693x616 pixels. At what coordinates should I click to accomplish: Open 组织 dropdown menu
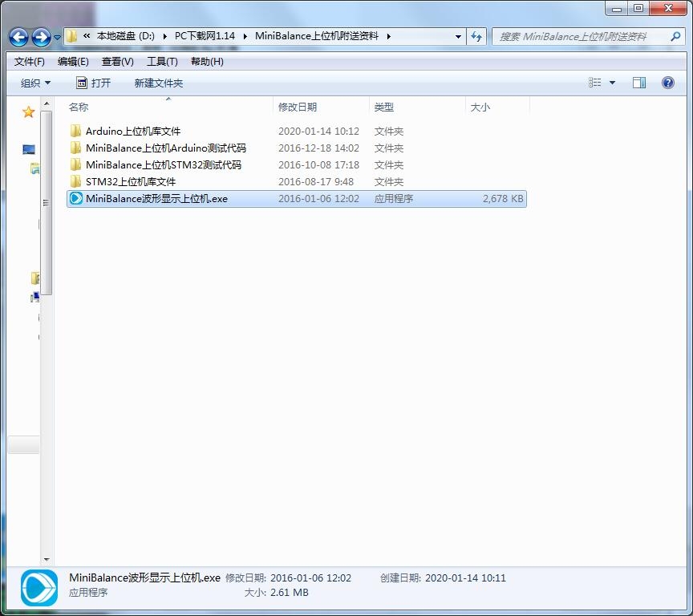[35, 83]
